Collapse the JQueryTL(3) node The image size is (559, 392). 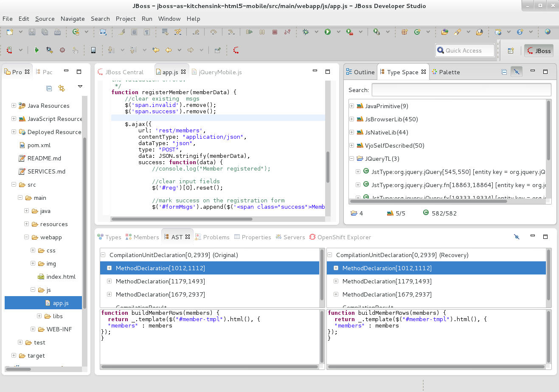pyautogui.click(x=351, y=159)
